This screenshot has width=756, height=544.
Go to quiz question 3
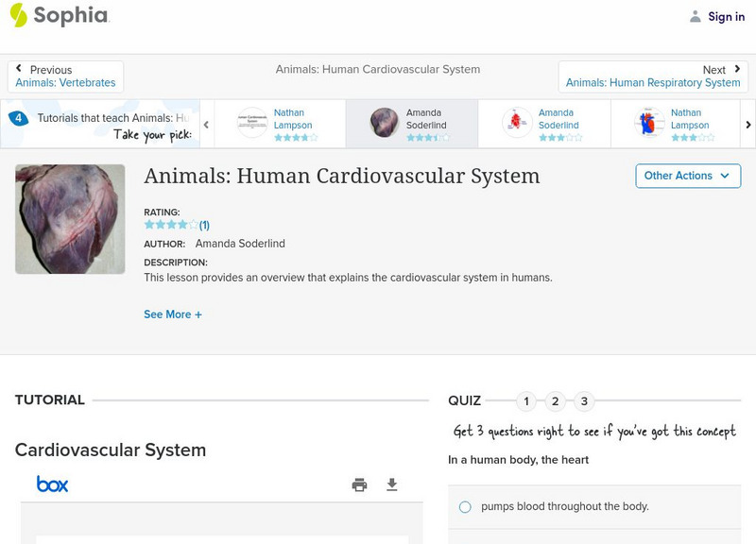pyautogui.click(x=584, y=401)
